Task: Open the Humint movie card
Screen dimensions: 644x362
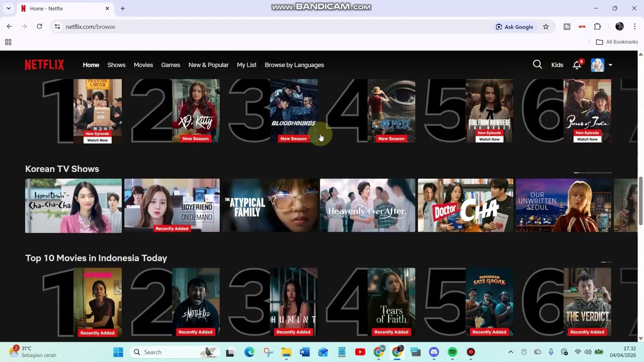Action: coord(293,302)
